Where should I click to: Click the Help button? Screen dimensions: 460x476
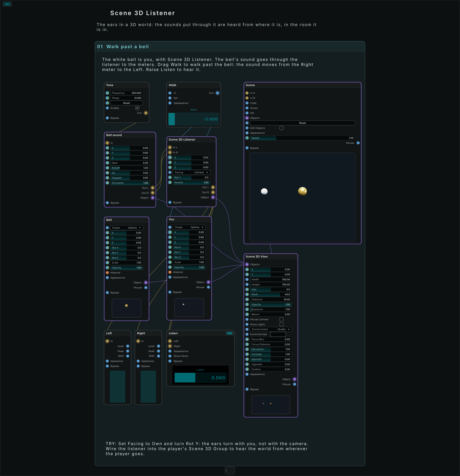click(x=7, y=4)
